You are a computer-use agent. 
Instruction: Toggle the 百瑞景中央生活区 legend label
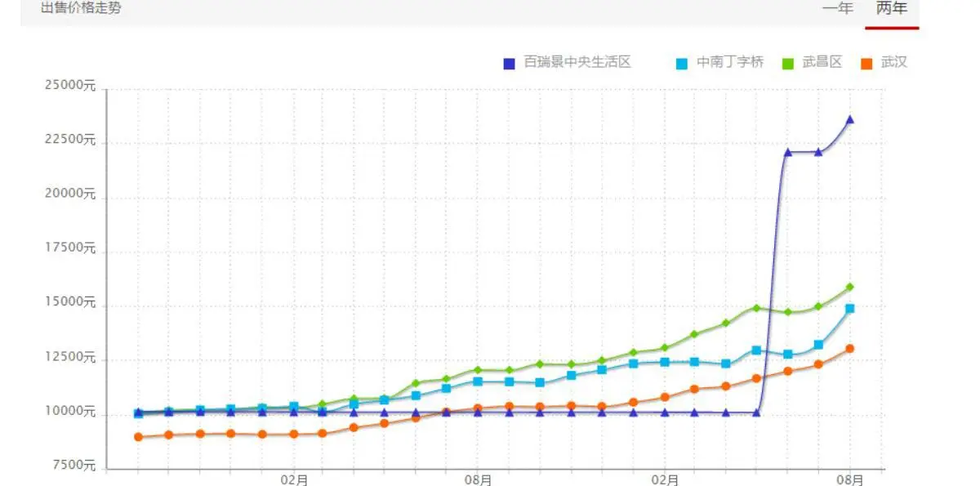(x=577, y=62)
